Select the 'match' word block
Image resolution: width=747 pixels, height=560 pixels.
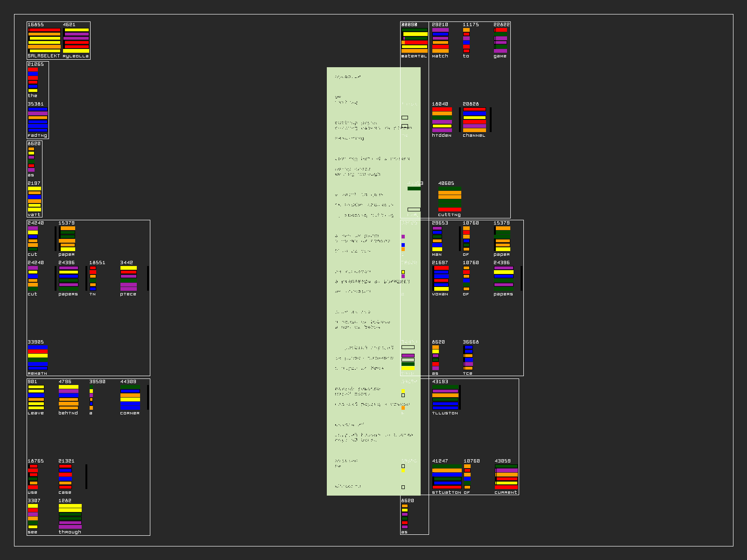(x=440, y=40)
